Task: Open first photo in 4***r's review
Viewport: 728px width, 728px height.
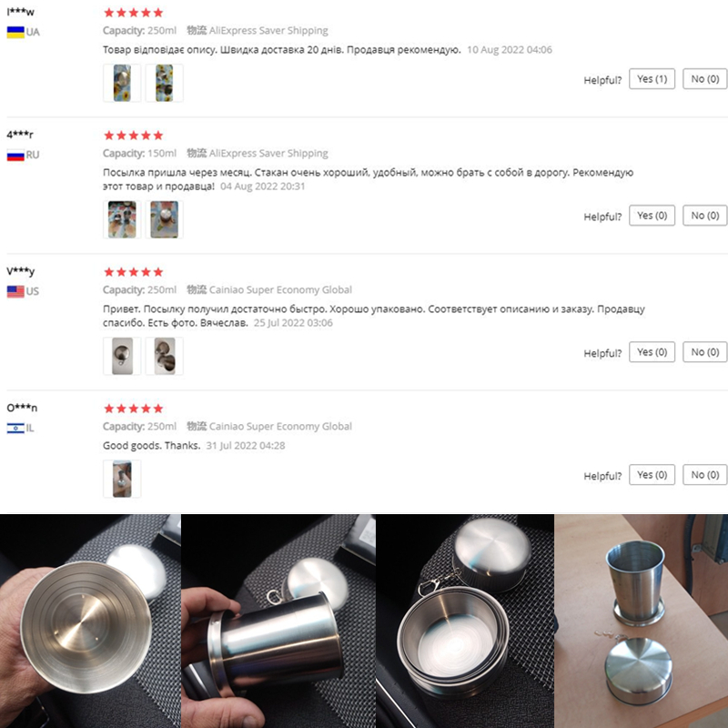Action: [x=122, y=219]
